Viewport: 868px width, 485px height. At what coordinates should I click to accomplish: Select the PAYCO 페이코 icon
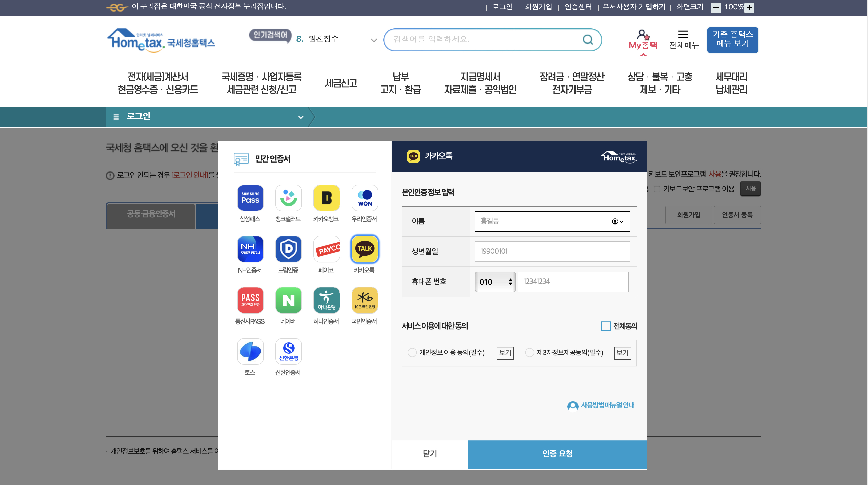click(x=326, y=249)
